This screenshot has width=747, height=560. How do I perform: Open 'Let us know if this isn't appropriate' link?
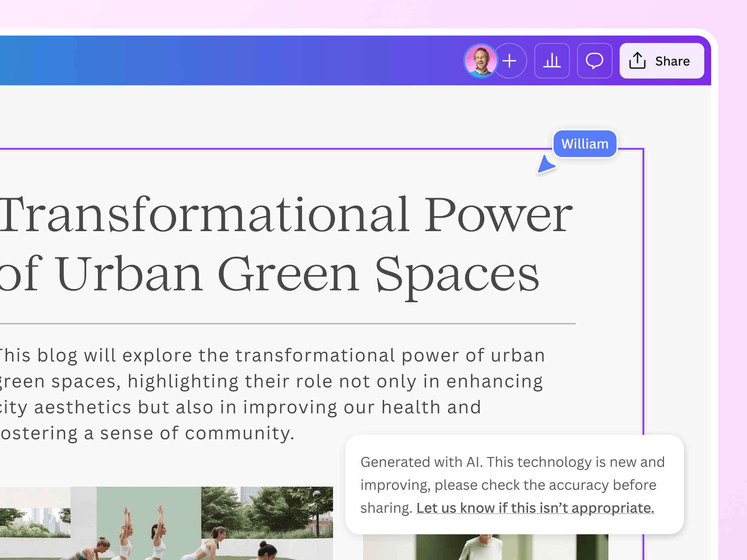[x=535, y=508]
